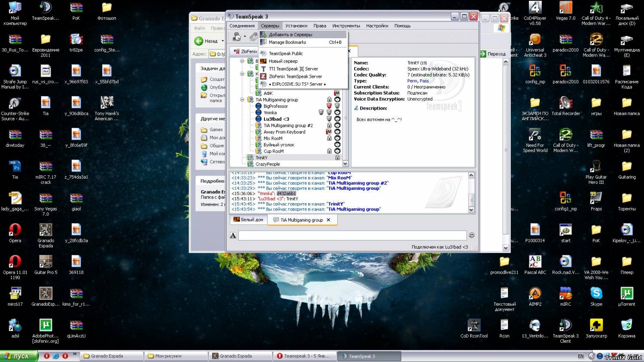This screenshot has height=362, width=644.
Task: Open the 'Настройки' menu
Action: point(377,26)
